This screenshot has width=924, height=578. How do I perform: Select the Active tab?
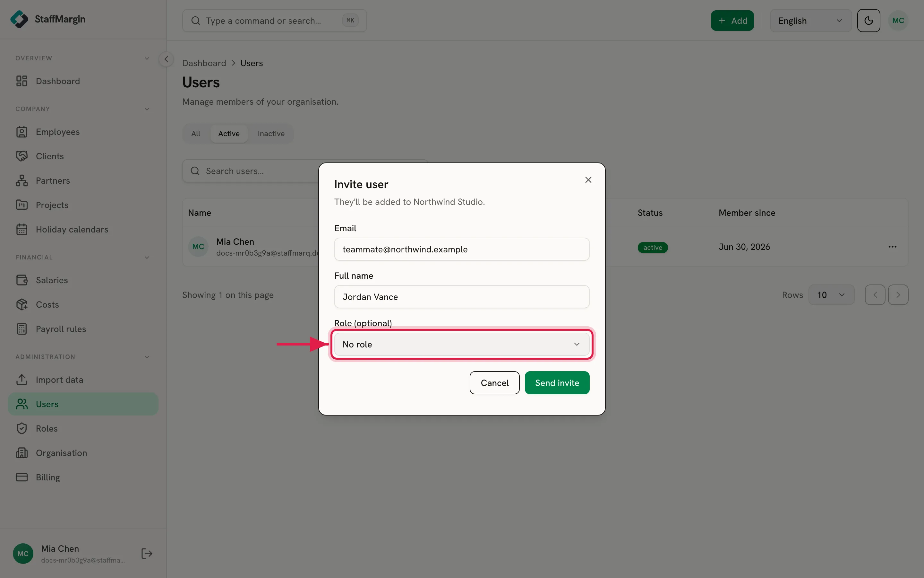[229, 133]
